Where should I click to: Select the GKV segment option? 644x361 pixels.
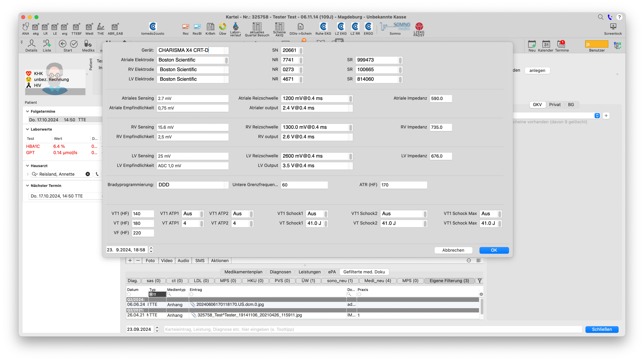(x=537, y=105)
